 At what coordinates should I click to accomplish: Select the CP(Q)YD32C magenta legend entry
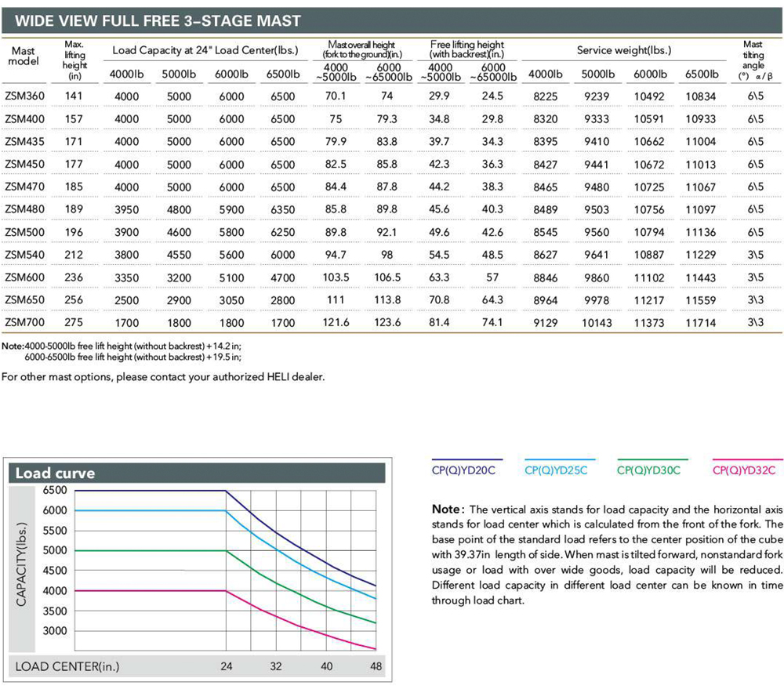point(743,470)
